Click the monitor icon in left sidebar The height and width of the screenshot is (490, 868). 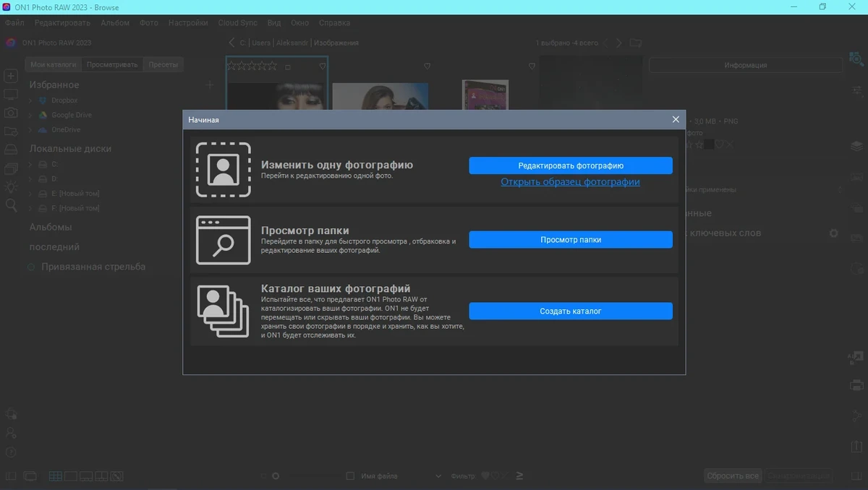pyautogui.click(x=11, y=95)
